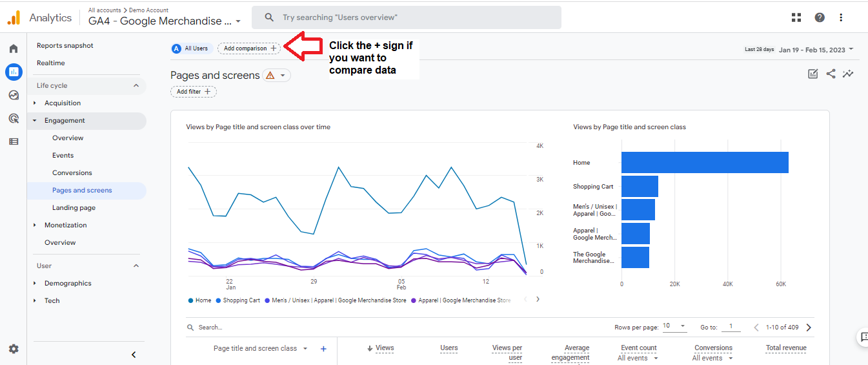Collapse the Life cycle group
The image size is (868, 365).
[136, 85]
